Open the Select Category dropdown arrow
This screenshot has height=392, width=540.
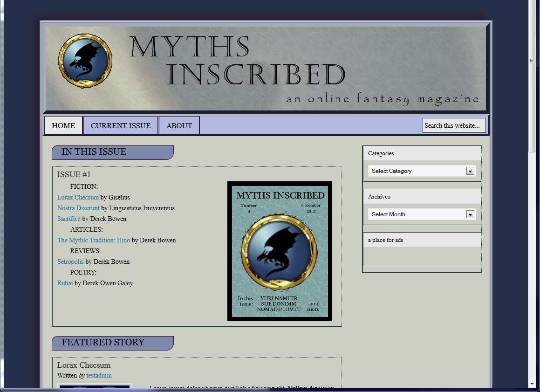click(x=471, y=171)
